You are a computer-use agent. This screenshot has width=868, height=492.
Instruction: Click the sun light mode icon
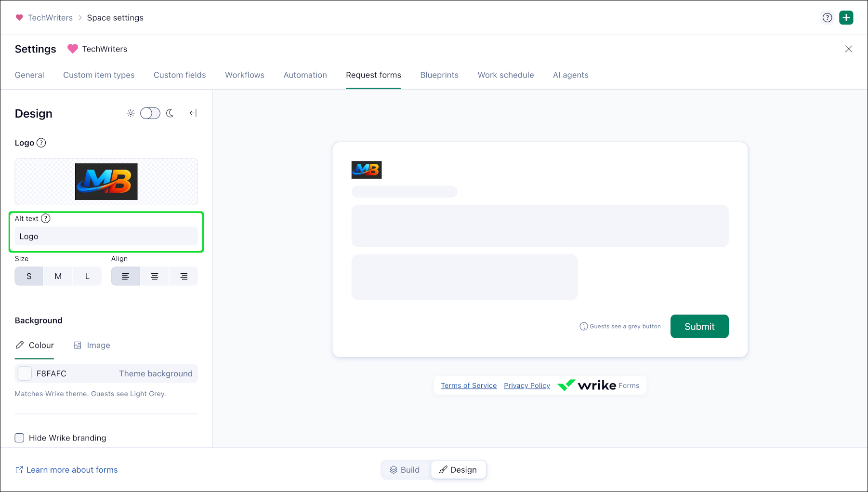click(131, 113)
